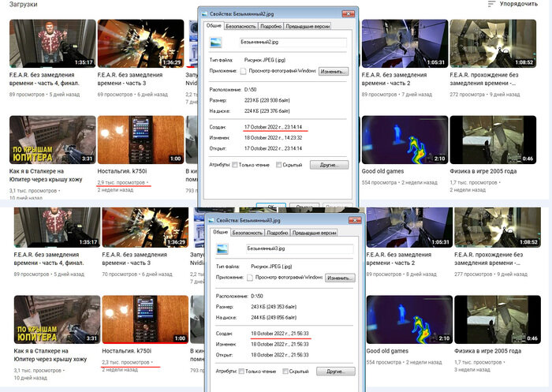Click Рисунок JPEG file type in Безымянный3.jpg properties

pos(271,267)
